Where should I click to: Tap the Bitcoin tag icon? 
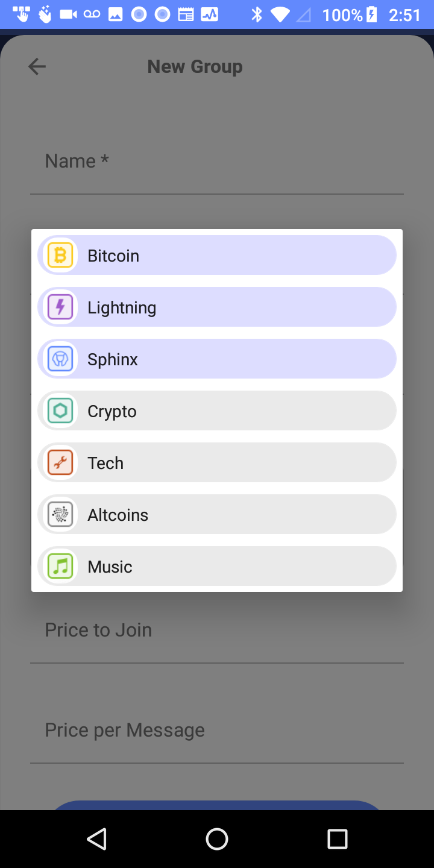[x=60, y=256]
